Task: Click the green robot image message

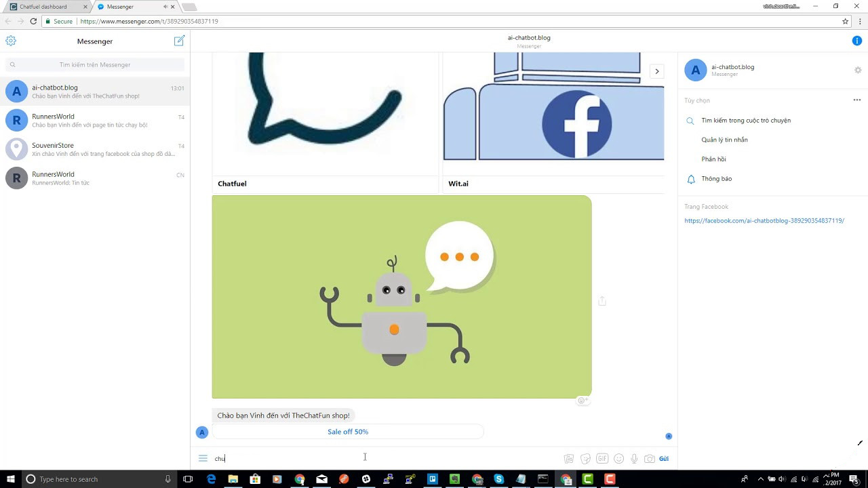Action: (401, 297)
